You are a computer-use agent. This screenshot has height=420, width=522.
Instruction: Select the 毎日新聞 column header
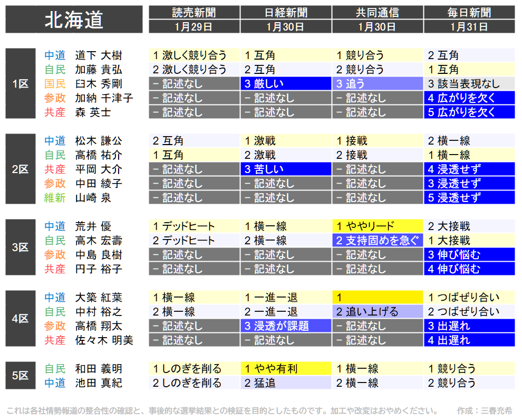pyautogui.click(x=469, y=13)
